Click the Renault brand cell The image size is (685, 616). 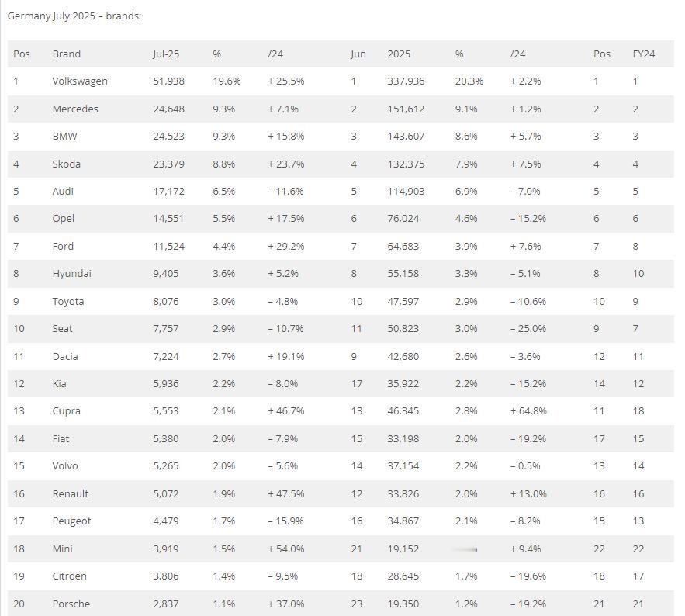(71, 493)
